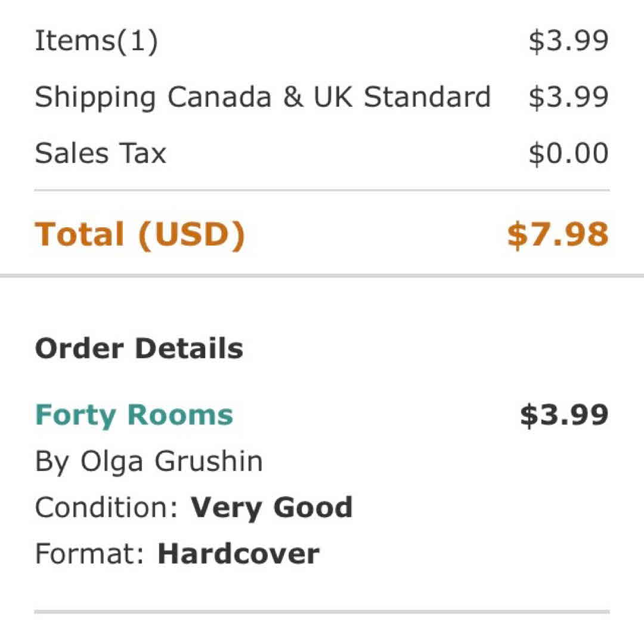Click the orange Total (USD) label

tap(140, 234)
